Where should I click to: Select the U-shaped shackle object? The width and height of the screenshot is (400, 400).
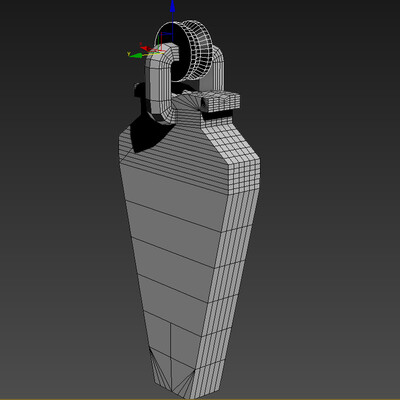(159, 84)
